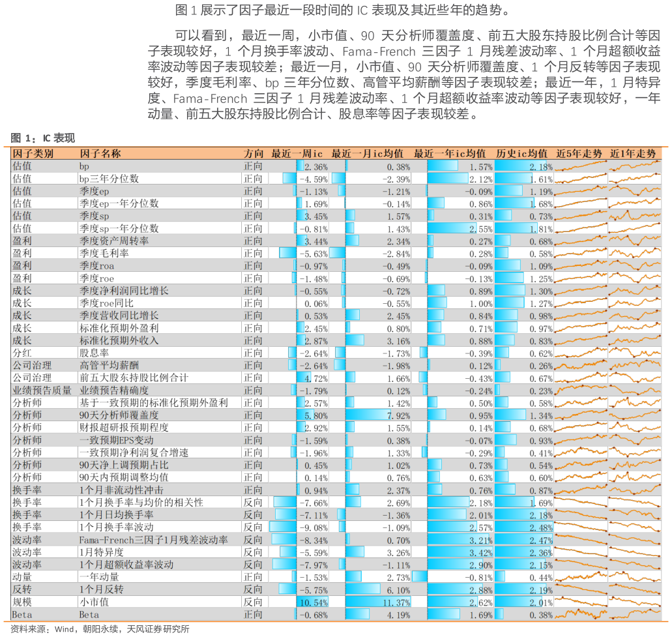Select the bp factor name cell
Viewport: 672px width, 637px height.
click(84, 166)
